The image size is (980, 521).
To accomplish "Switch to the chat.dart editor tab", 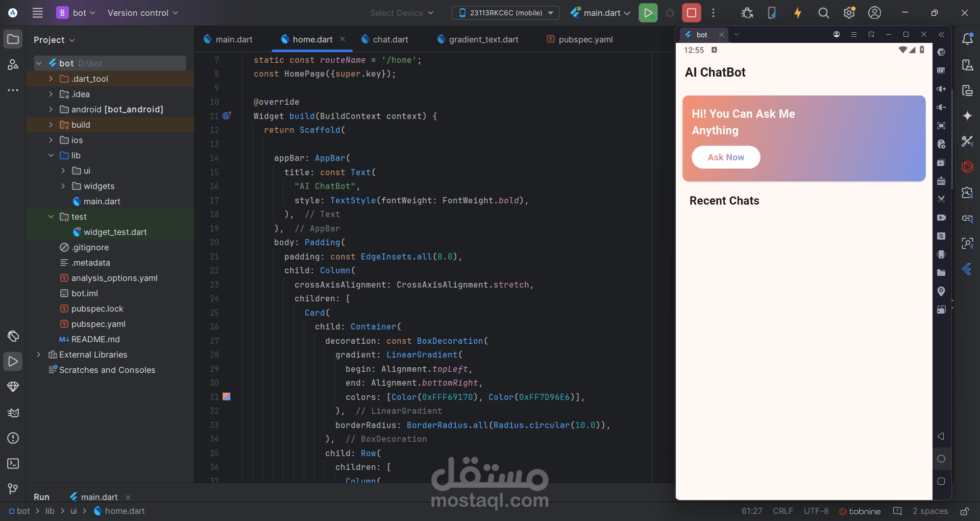I will [x=385, y=39].
